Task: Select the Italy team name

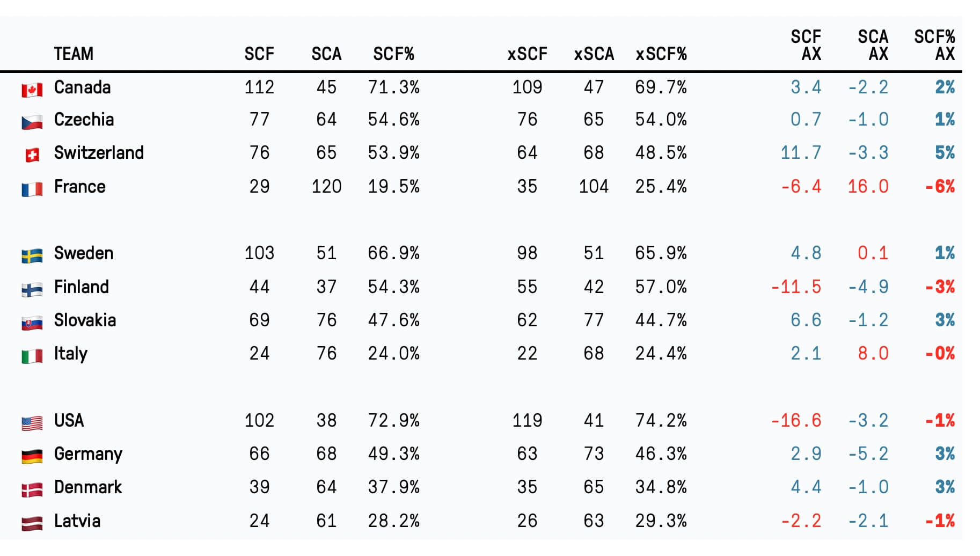Action: (70, 354)
